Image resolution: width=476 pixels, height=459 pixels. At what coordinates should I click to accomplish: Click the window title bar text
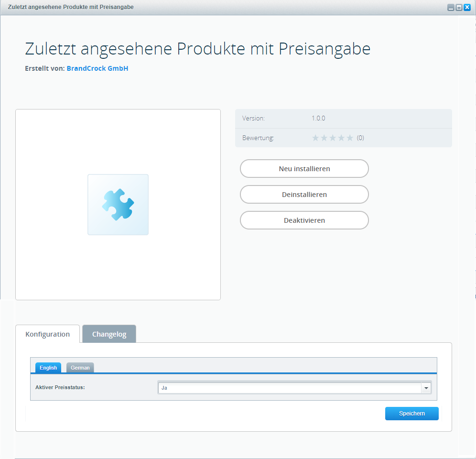point(71,7)
